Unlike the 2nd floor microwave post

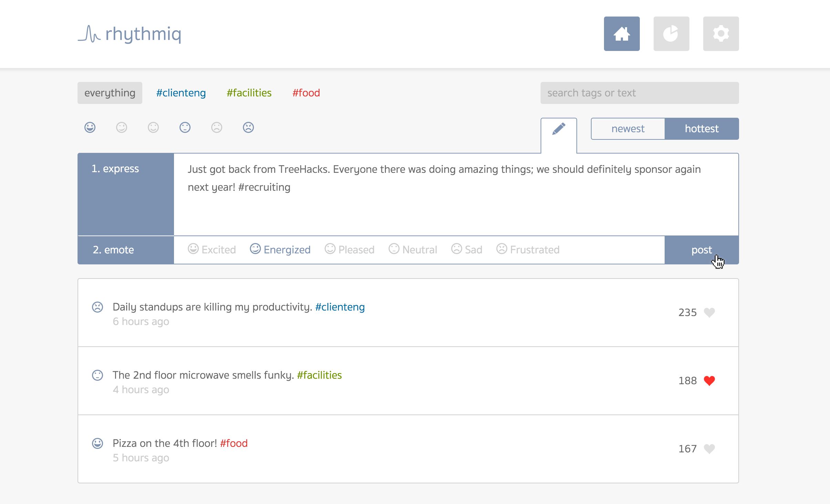coord(709,380)
